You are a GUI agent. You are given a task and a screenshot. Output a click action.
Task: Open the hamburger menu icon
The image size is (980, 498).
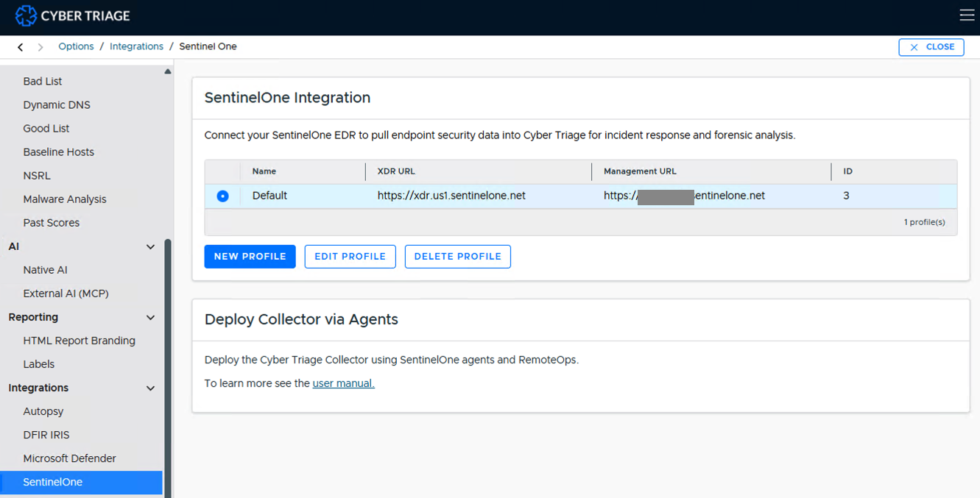[967, 15]
